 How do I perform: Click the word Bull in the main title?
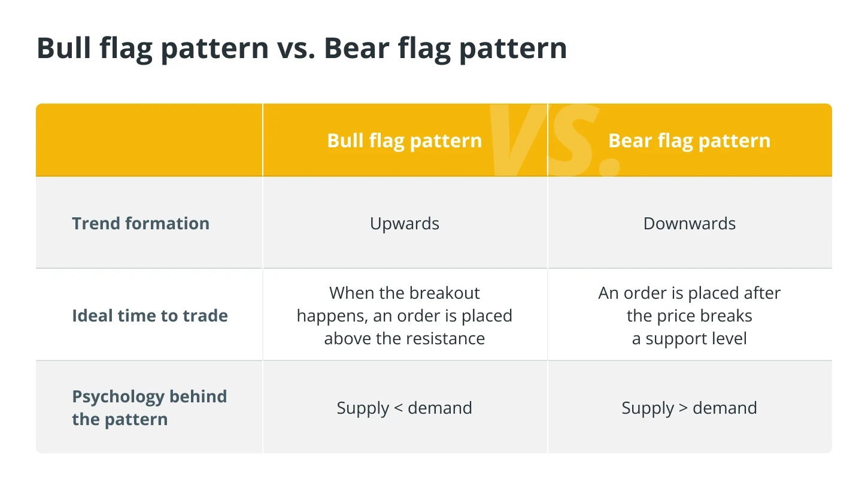pos(65,48)
